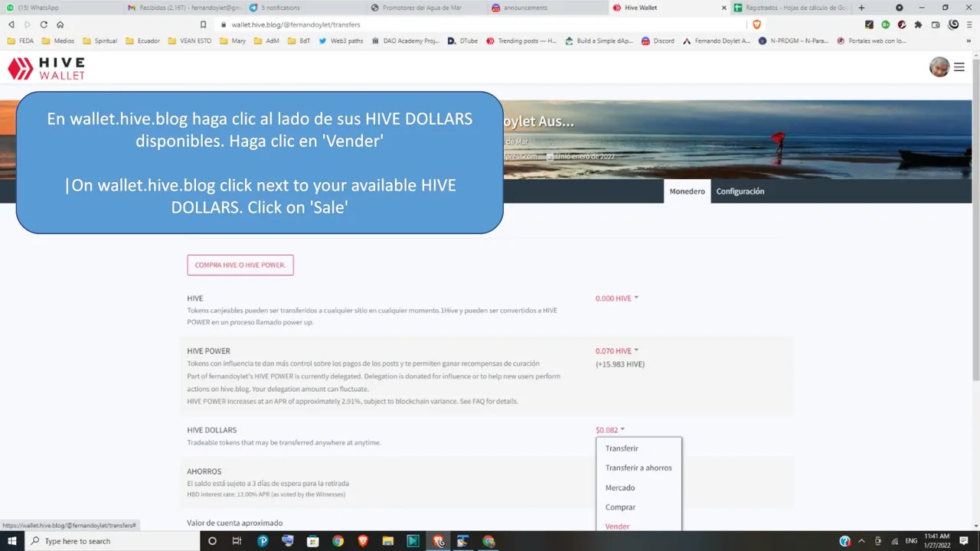This screenshot has width=980, height=551.
Task: Open Microsoft Store in the taskbar
Action: (x=313, y=541)
